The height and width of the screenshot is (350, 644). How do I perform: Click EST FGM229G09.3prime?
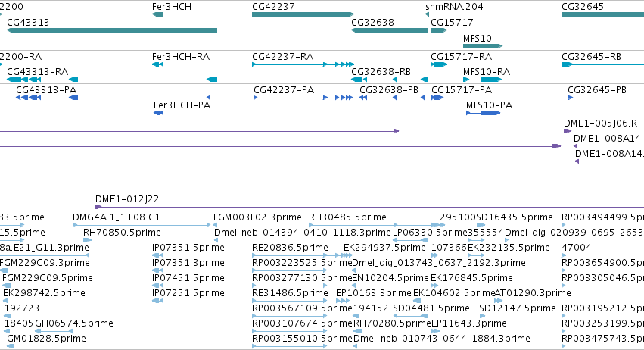(x=4, y=270)
